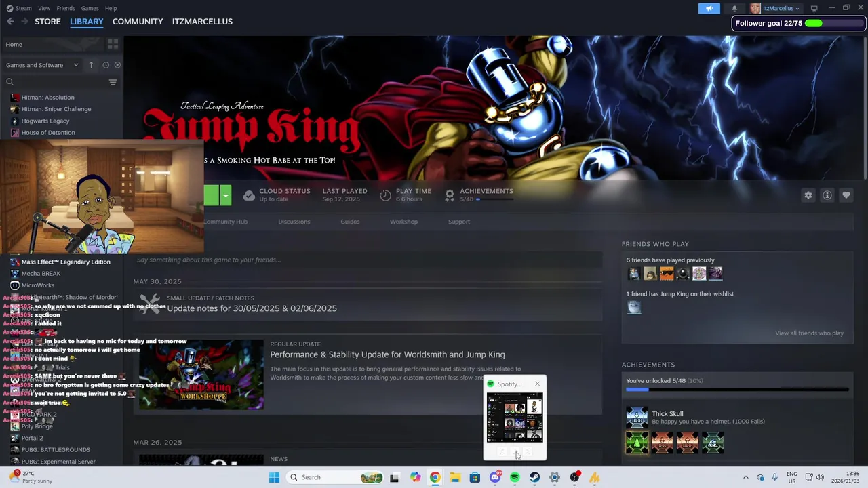Click the Windows Start button
The height and width of the screenshot is (488, 868).
(274, 477)
